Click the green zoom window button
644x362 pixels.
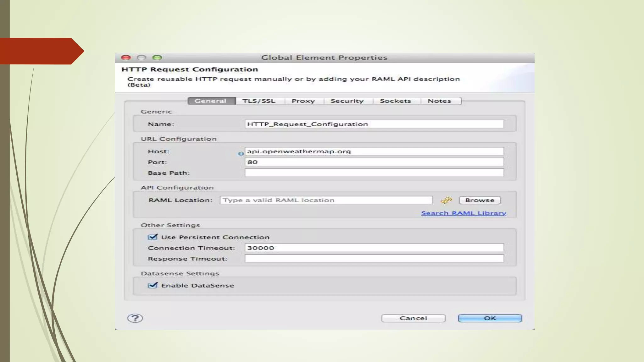(x=157, y=58)
